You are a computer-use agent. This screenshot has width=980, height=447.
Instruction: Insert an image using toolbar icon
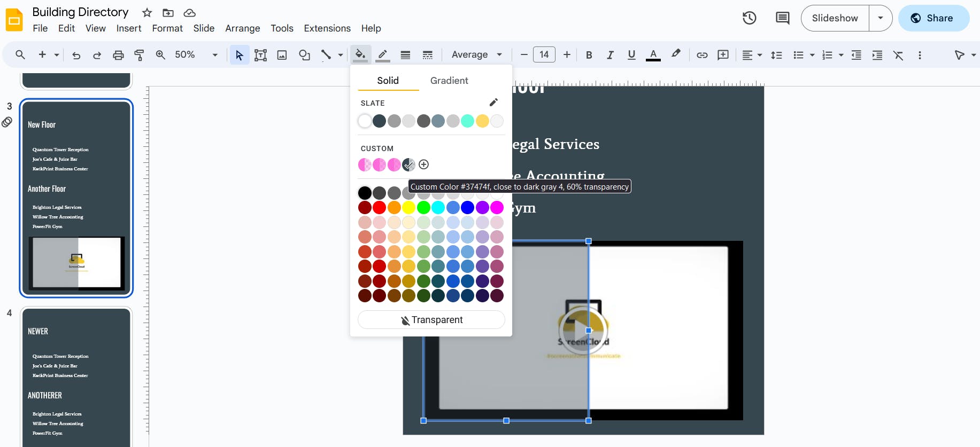[282, 55]
